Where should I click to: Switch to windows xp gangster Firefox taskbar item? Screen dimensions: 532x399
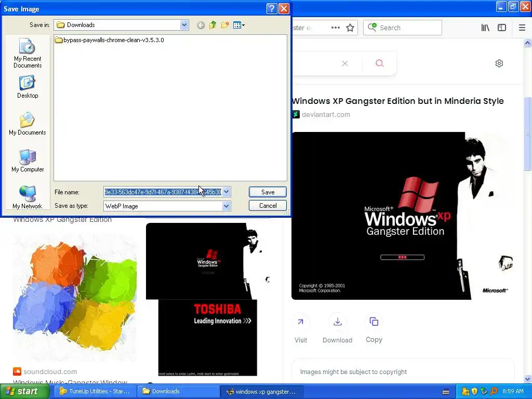coord(261,392)
